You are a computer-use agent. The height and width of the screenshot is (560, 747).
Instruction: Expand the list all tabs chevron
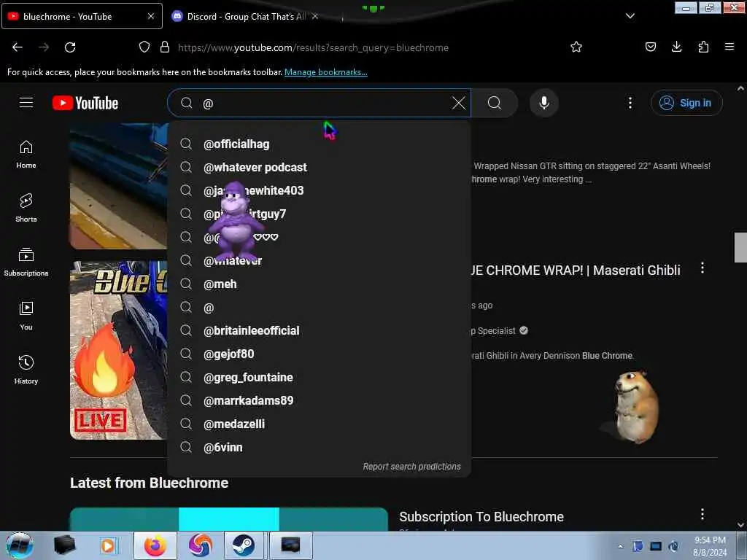[630, 16]
